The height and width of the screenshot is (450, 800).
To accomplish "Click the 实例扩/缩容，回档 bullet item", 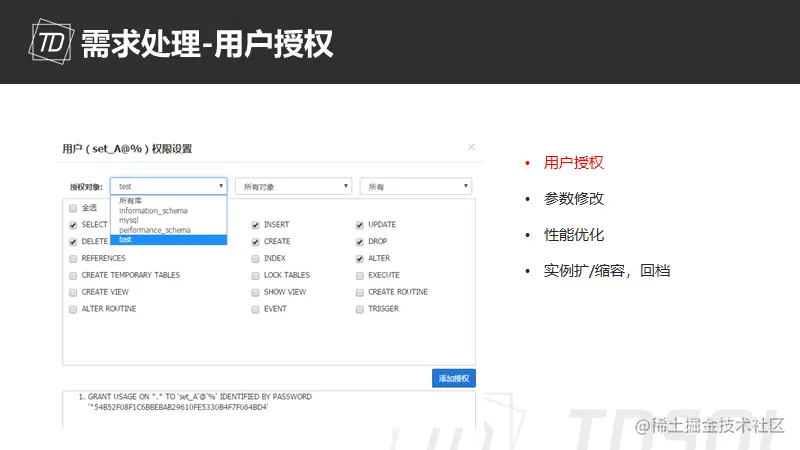I will (607, 270).
